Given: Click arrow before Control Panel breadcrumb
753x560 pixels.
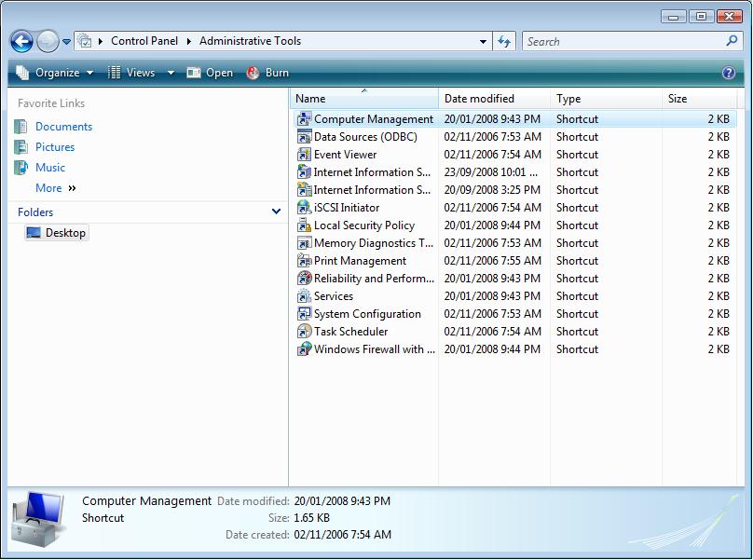Looking at the screenshot, I should coord(101,41).
